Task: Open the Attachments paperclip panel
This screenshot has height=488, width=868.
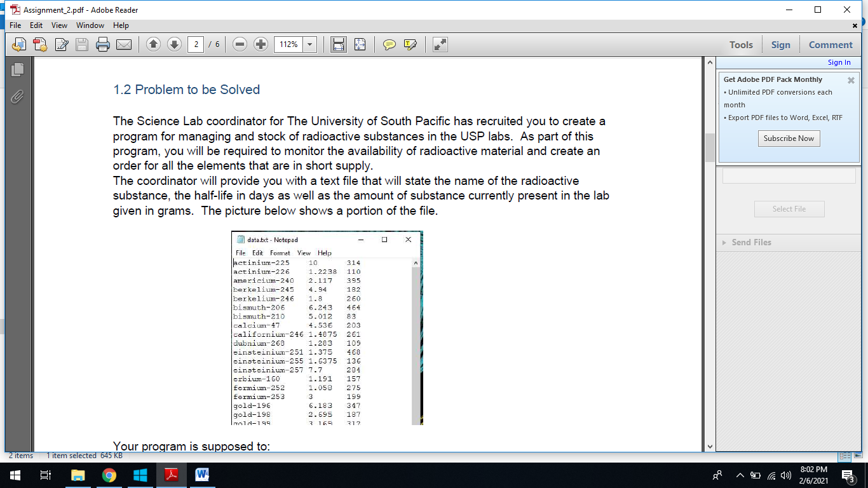Action: [x=17, y=97]
